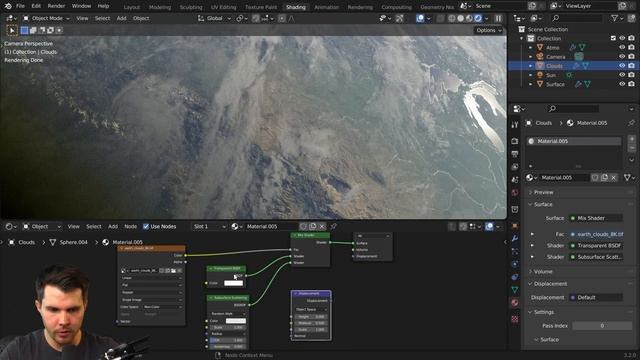Toggle Use Nodes checkbox
This screenshot has height=360, width=640.
[146, 227]
